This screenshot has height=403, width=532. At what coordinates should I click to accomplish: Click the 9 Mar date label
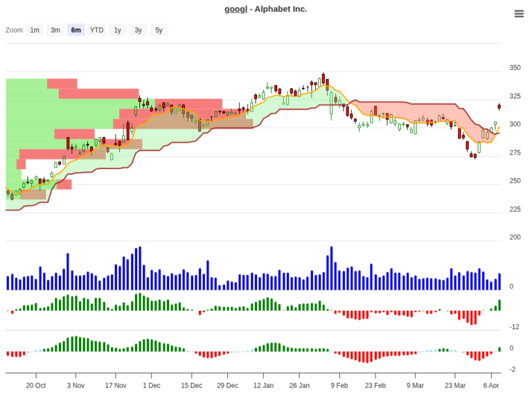[416, 386]
